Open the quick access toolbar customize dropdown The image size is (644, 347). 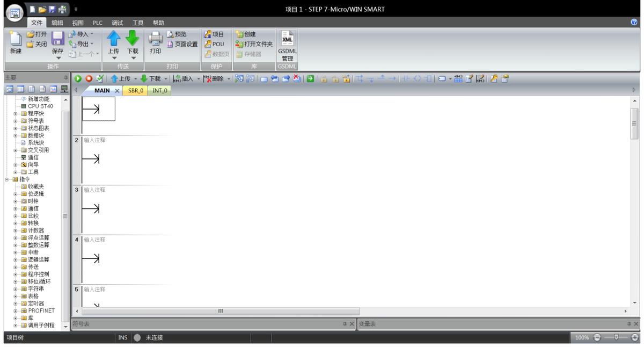pos(76,9)
